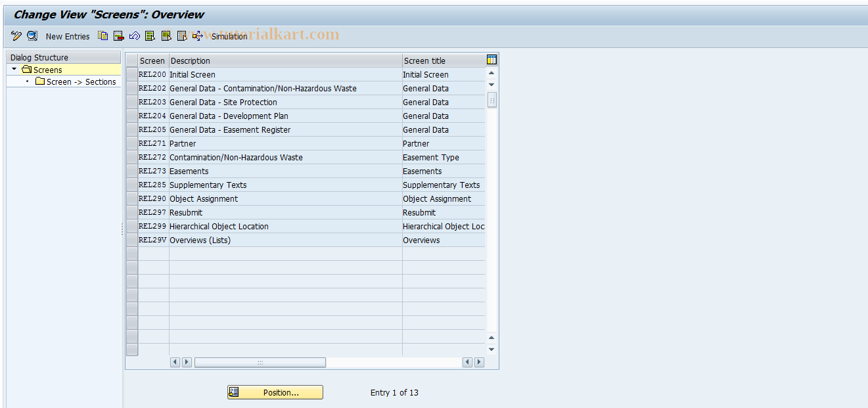The image size is (868, 408).
Task: Select Screens node in Dialog Structure
Action: 48,70
